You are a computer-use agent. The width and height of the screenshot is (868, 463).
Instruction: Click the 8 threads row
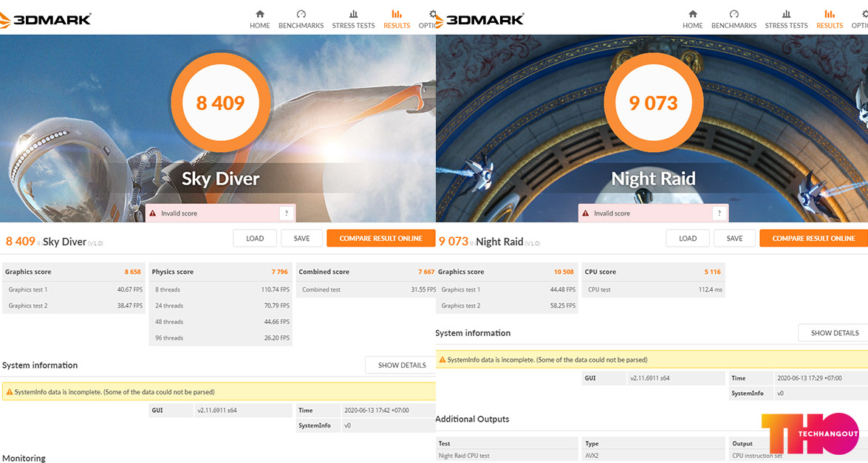(x=220, y=289)
